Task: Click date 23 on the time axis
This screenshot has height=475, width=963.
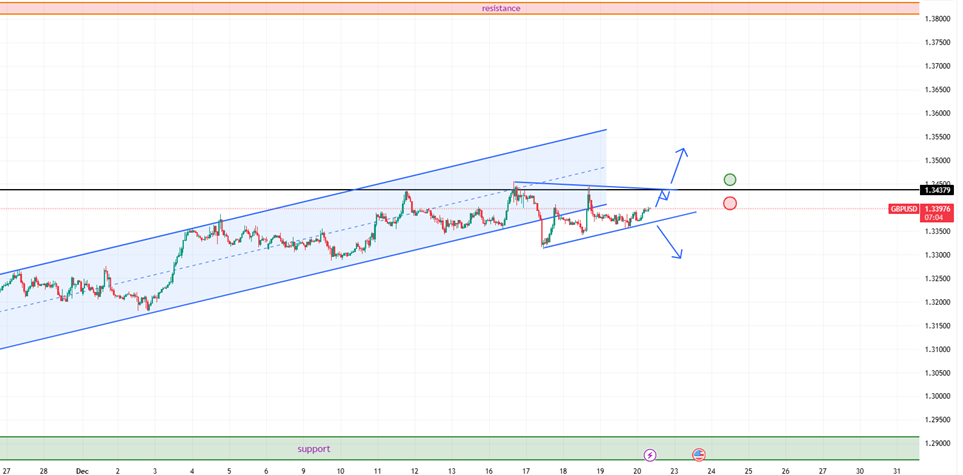Action: [x=674, y=469]
